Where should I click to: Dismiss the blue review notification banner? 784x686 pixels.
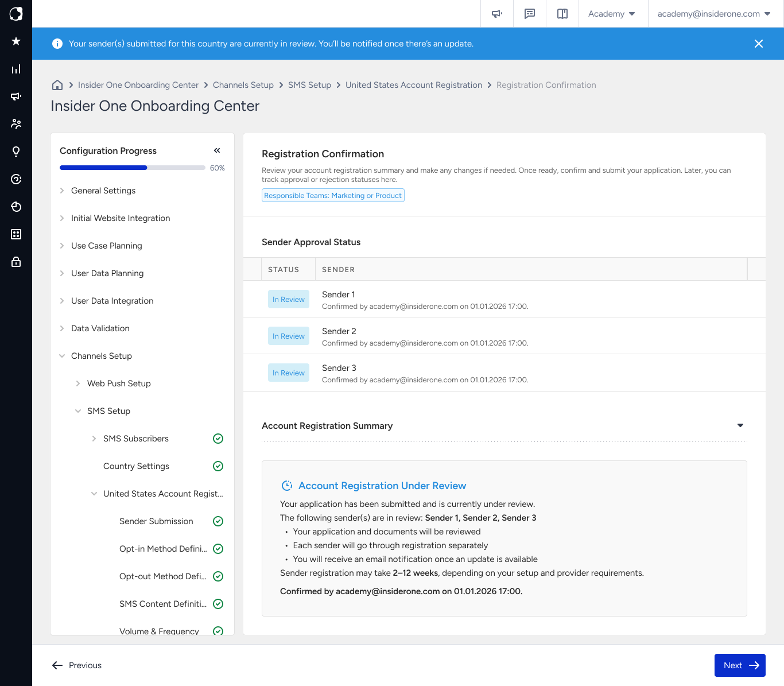point(759,44)
